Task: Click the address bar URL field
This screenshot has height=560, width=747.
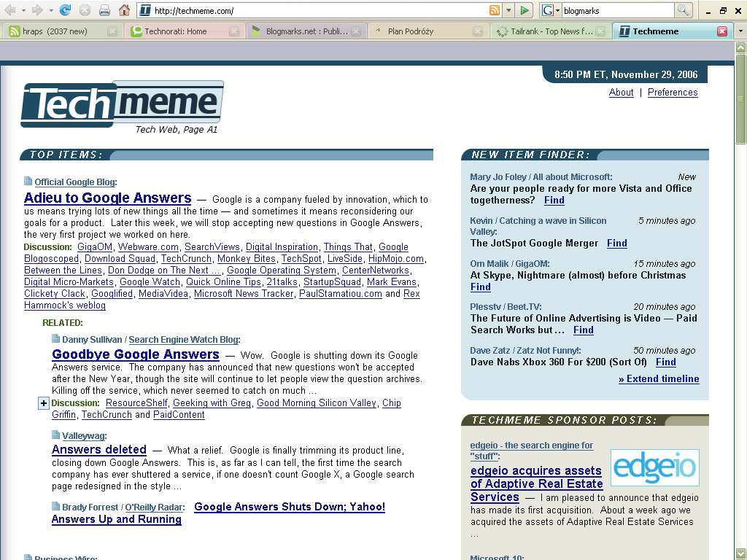Action: pos(320,10)
